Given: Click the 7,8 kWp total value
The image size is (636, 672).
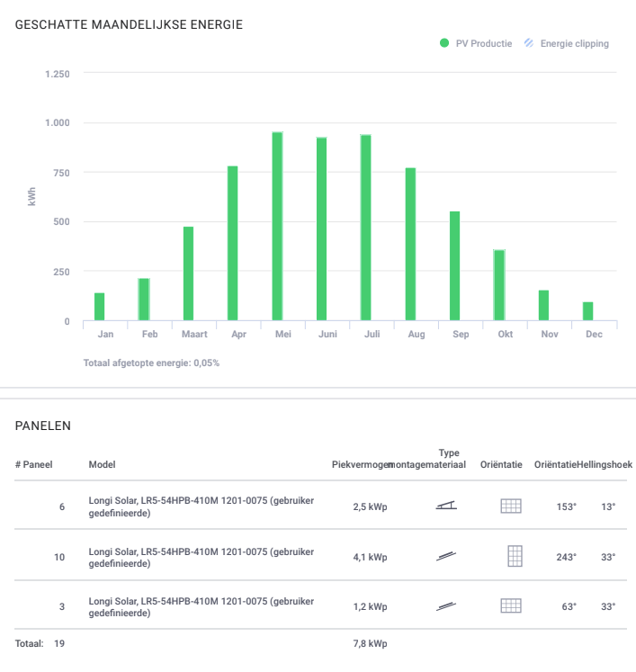Looking at the screenshot, I should click(x=370, y=644).
